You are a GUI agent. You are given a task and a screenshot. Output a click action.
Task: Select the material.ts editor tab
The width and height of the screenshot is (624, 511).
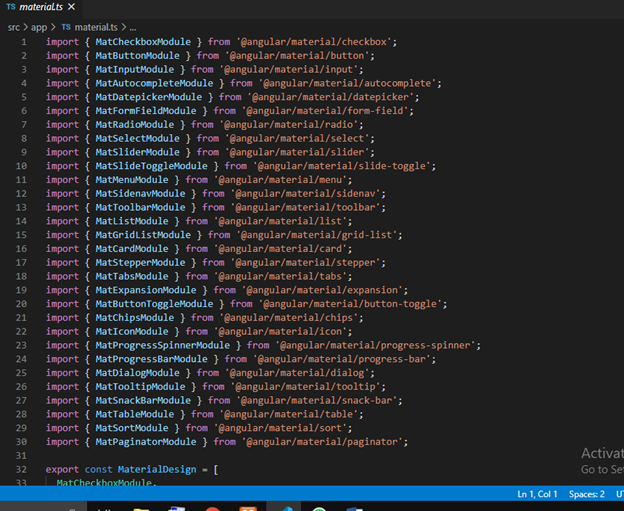40,7
